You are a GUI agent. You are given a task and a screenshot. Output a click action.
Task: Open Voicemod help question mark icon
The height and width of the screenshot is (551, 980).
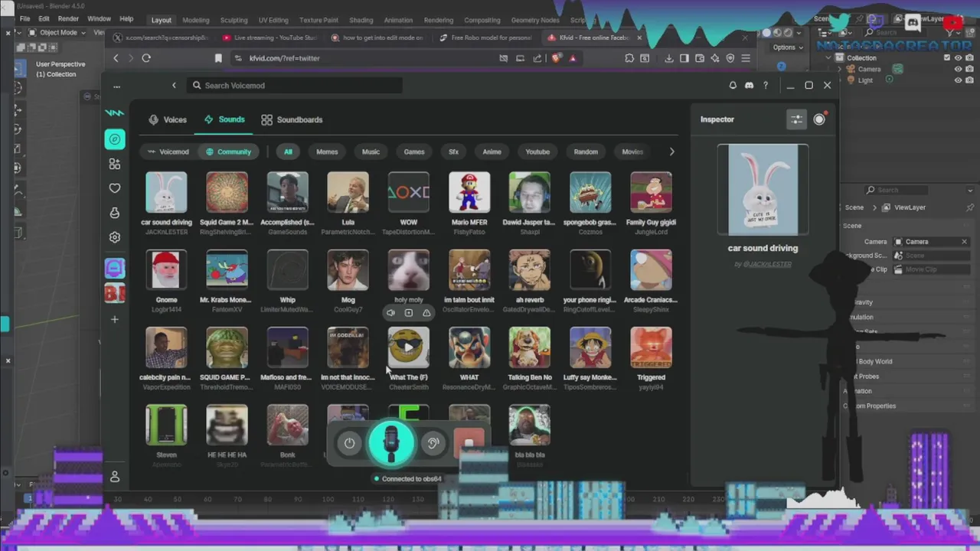(x=766, y=86)
